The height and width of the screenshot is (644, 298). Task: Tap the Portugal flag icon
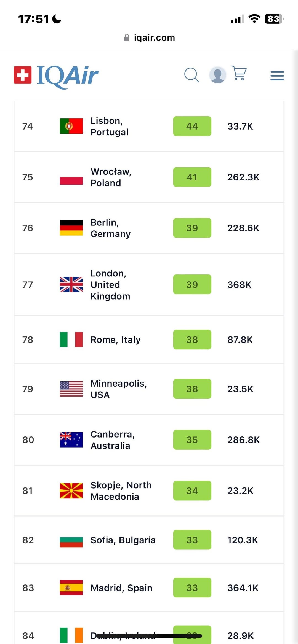pos(71,126)
